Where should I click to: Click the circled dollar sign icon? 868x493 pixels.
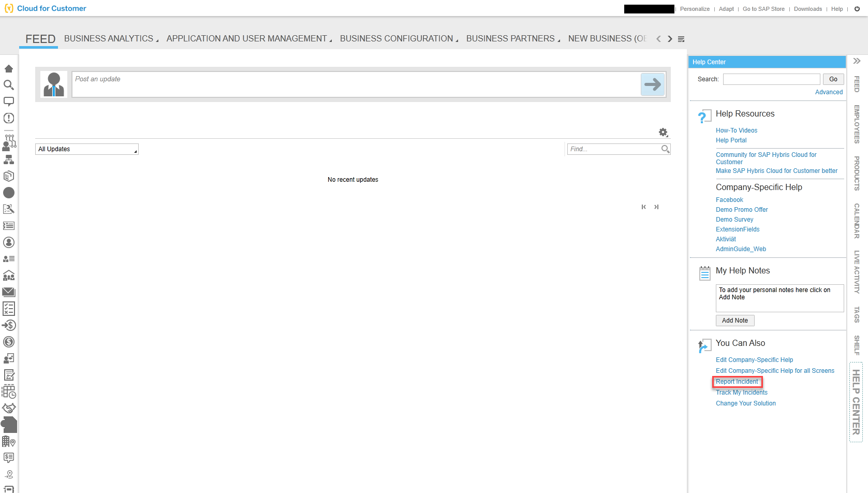(x=9, y=342)
